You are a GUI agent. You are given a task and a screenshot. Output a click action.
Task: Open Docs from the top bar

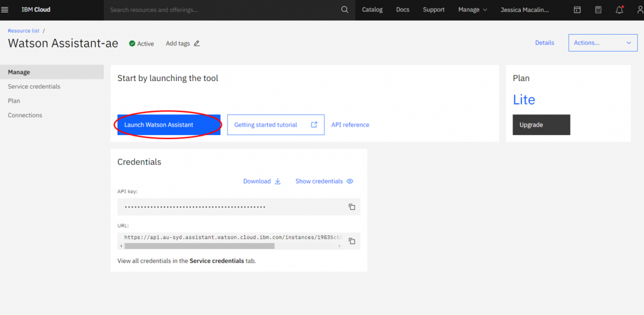click(402, 9)
